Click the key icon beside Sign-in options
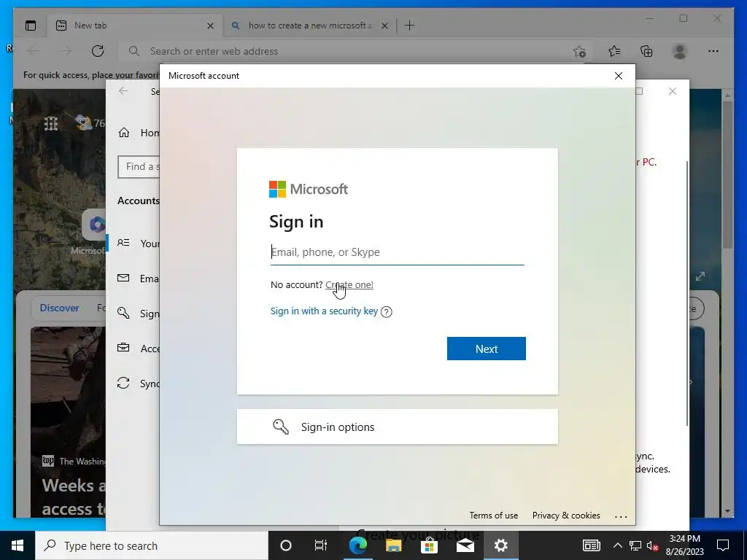747x560 pixels. (x=281, y=427)
